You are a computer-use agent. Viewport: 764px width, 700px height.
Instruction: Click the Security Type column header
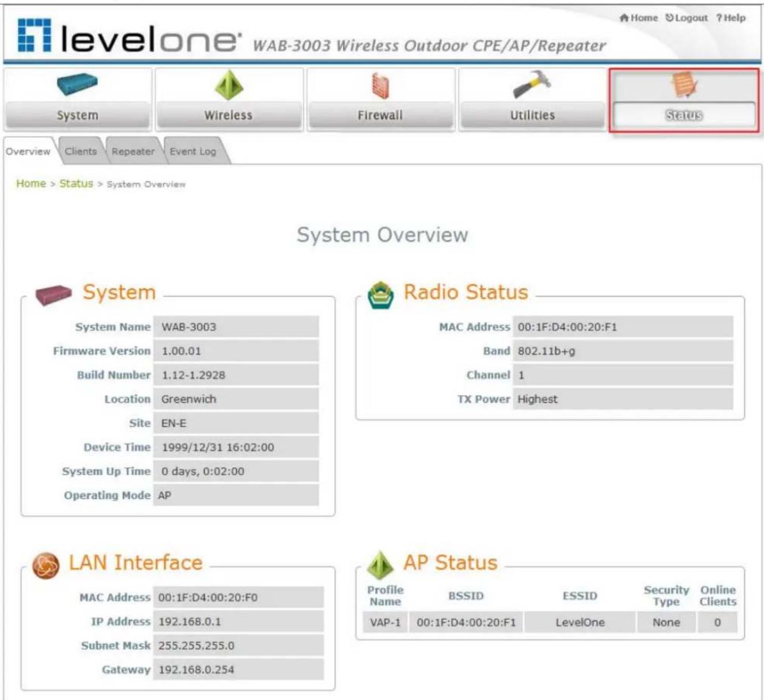(666, 596)
